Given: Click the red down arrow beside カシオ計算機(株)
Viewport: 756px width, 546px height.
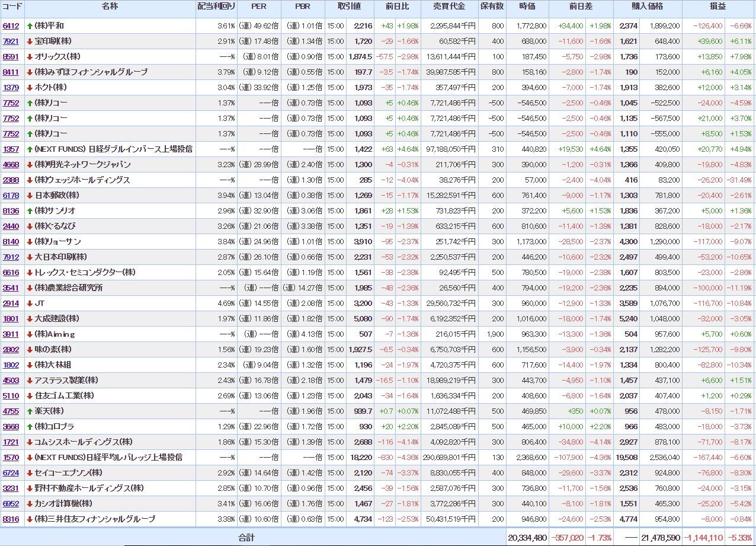Looking at the screenshot, I should (x=30, y=504).
